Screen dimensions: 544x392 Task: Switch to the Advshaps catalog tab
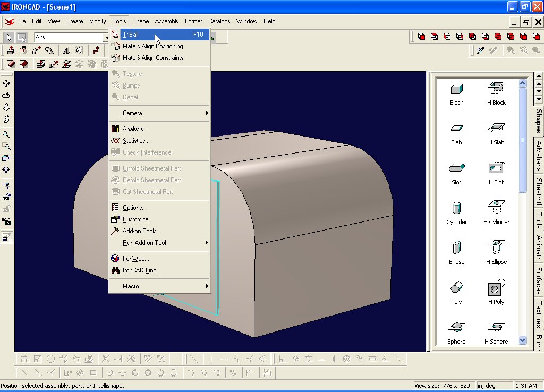pyautogui.click(x=539, y=156)
